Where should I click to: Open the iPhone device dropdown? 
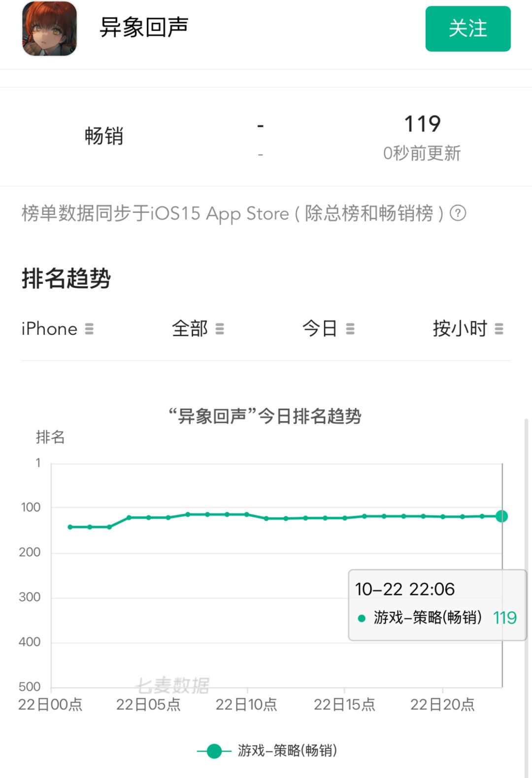pyautogui.click(x=57, y=329)
